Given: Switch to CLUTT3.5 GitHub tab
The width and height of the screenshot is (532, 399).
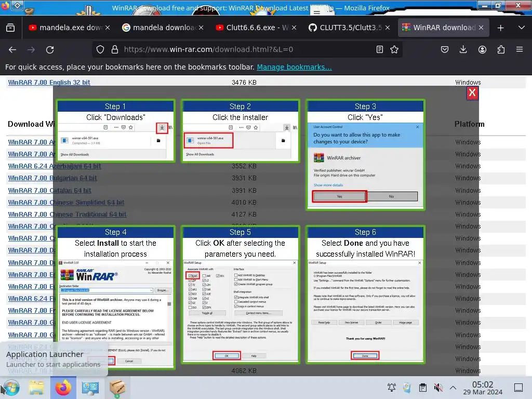Looking at the screenshot, I should click(x=350, y=28).
